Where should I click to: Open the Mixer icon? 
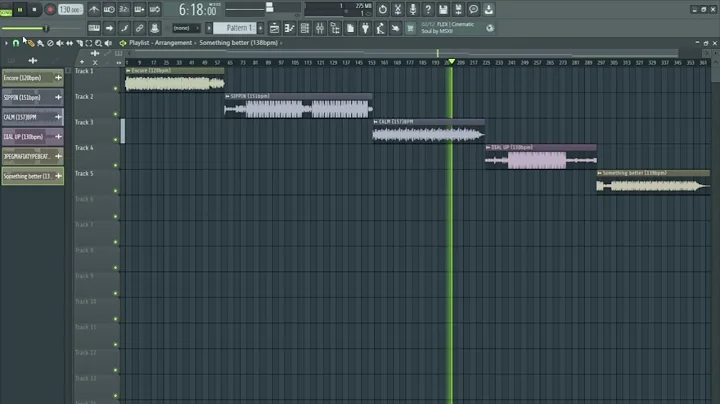(x=320, y=28)
